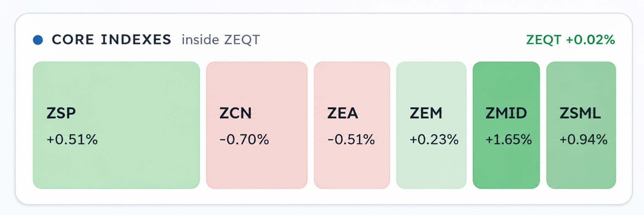Screen dimensions: 644x215
Task: Select the ZSML ticker label
Action: (x=580, y=113)
